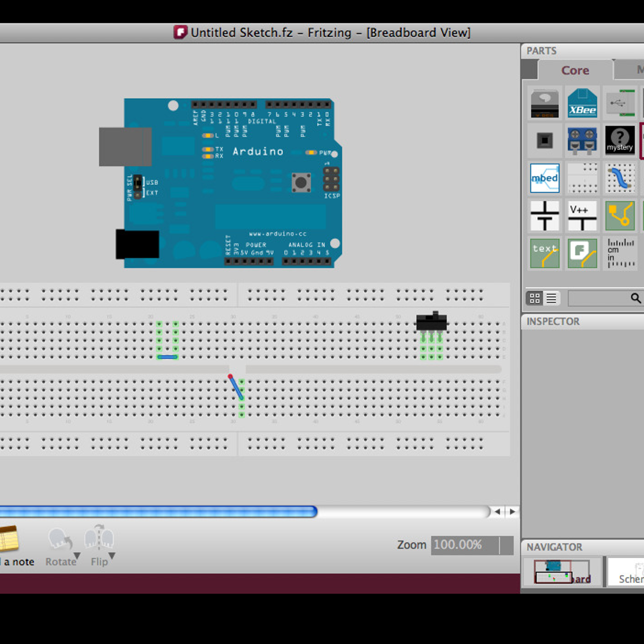This screenshot has height=644, width=644.
Task: Click the search magnifier in Parts
Action: coord(636,298)
